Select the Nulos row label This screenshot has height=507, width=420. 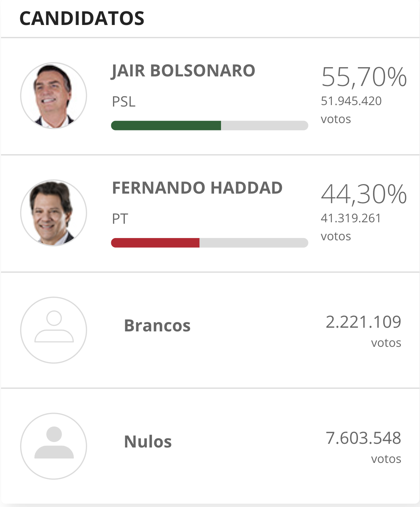[x=148, y=442]
